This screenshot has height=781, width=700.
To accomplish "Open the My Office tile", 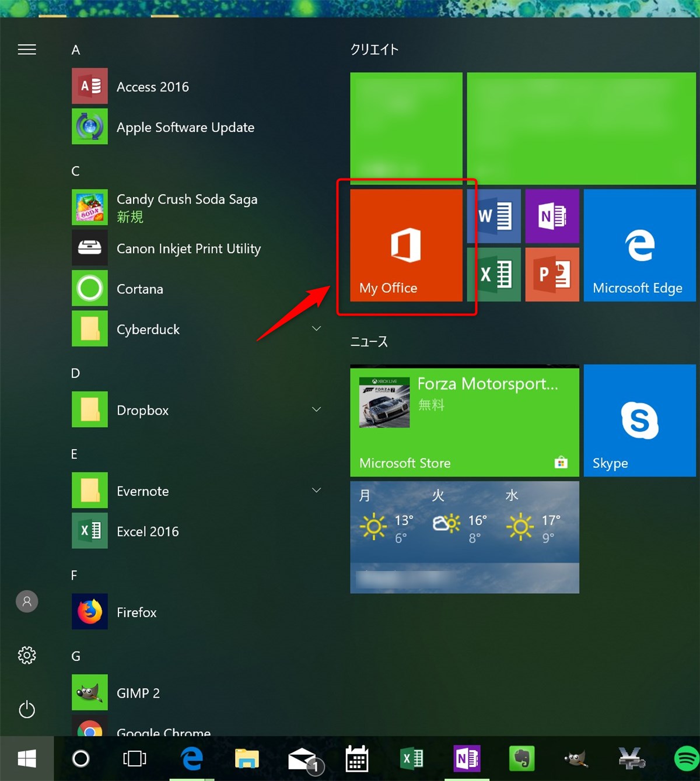I will [x=406, y=245].
